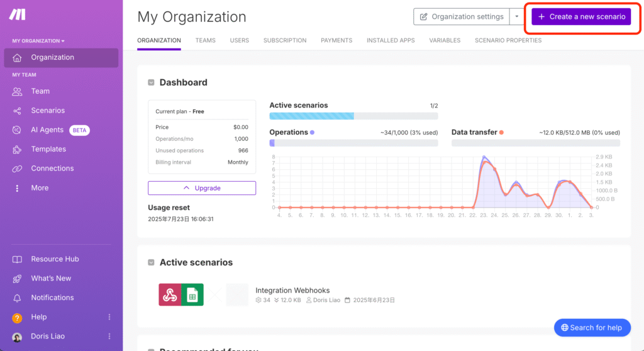This screenshot has height=351, width=644.
Task: Switch to the Subscription tab
Action: tap(285, 40)
